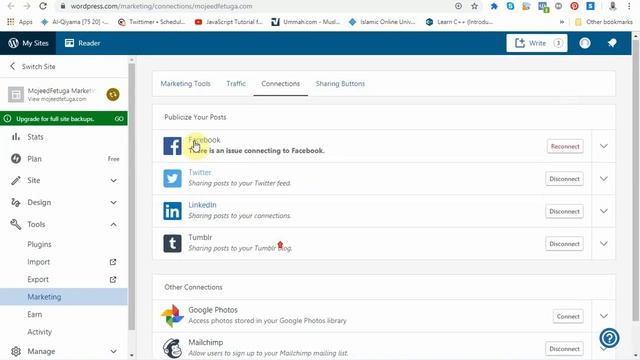640x360 pixels.
Task: Click Export external link icon
Action: [x=113, y=280]
